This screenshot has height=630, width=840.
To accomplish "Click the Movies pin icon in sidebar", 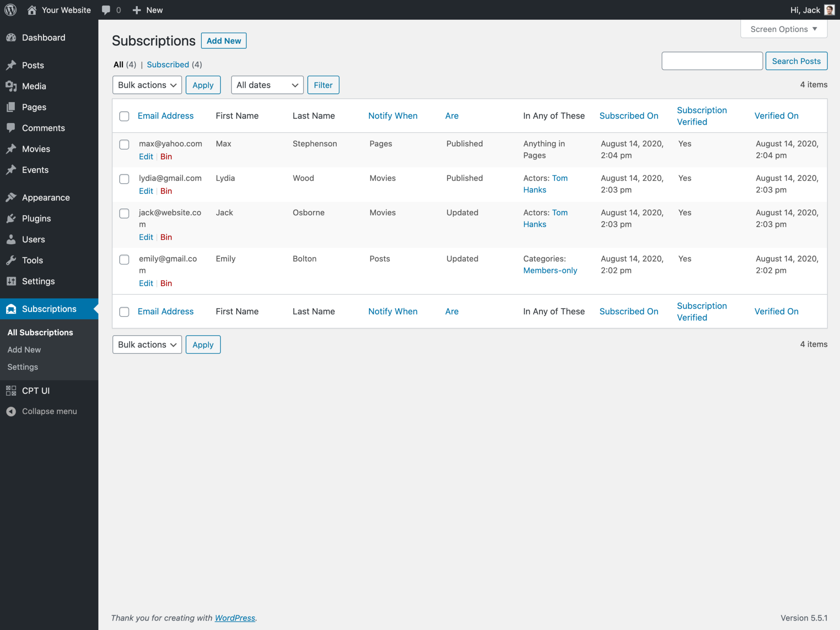I will tap(12, 149).
